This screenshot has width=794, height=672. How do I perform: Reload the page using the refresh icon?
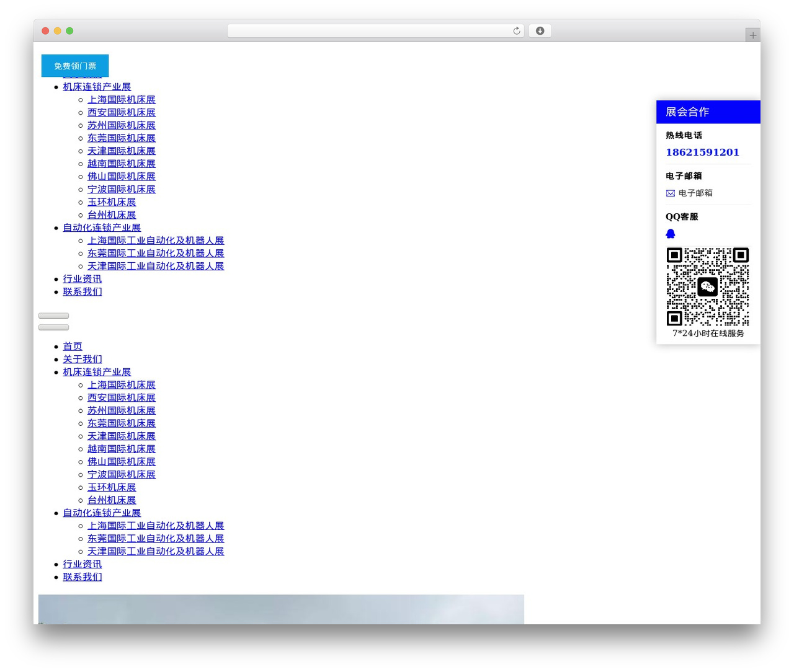pos(516,31)
